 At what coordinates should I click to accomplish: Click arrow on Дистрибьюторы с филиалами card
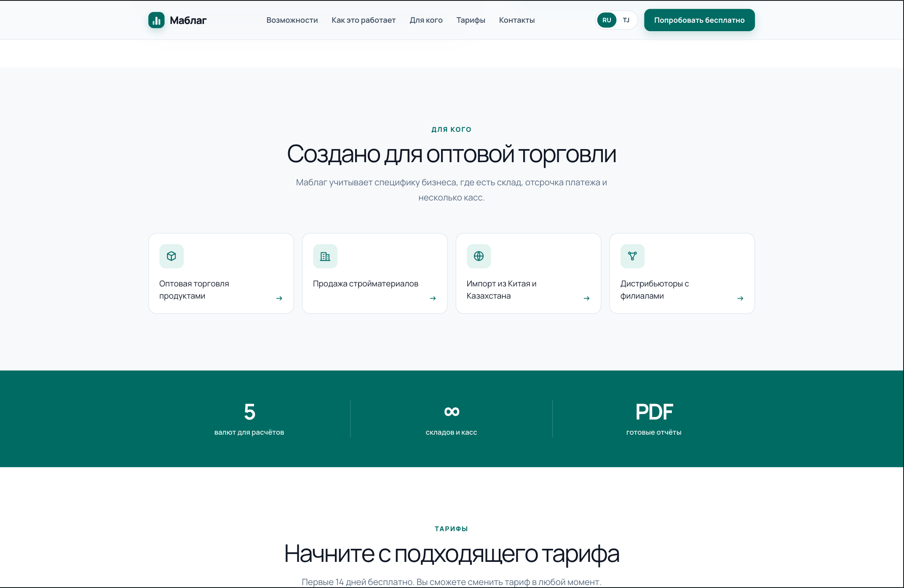pos(740,298)
